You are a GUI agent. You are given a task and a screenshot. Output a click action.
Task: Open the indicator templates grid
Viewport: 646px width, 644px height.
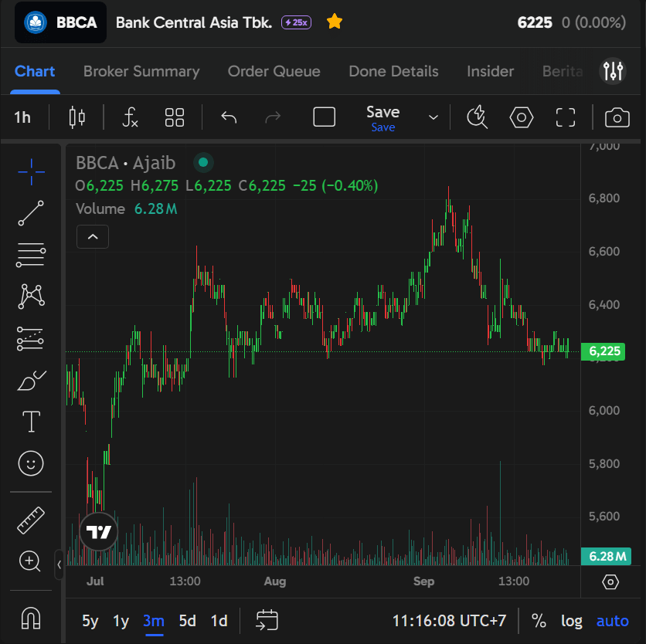175,117
